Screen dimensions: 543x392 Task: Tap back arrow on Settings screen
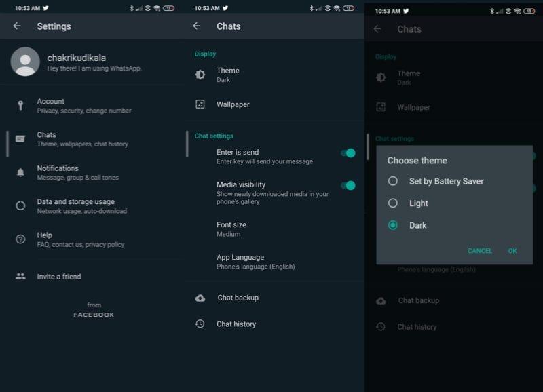tap(17, 26)
